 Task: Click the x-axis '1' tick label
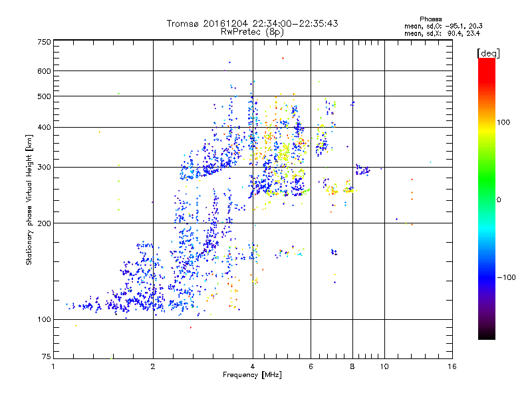tap(53, 366)
